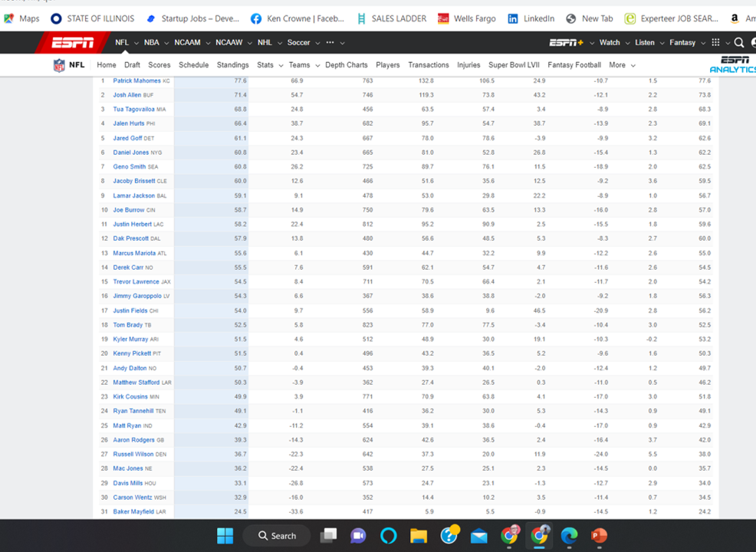The width and height of the screenshot is (756, 552).
Task: Open Ken Crowne Facebook bookmark
Action: click(x=297, y=19)
